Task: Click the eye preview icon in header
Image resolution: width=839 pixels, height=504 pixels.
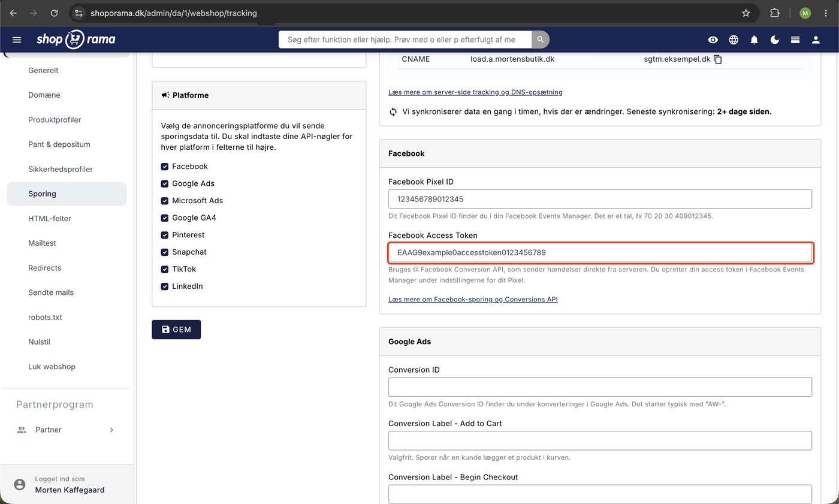Action: [x=713, y=40]
